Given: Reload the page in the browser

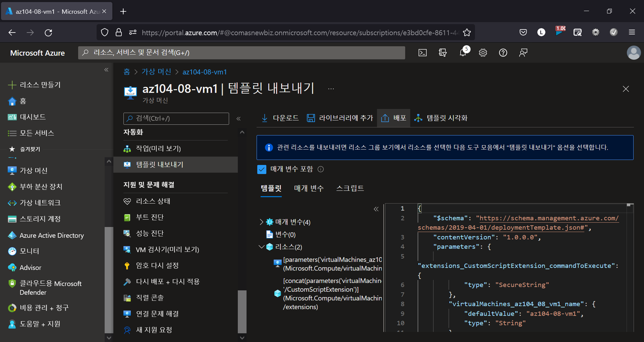Looking at the screenshot, I should tap(48, 32).
